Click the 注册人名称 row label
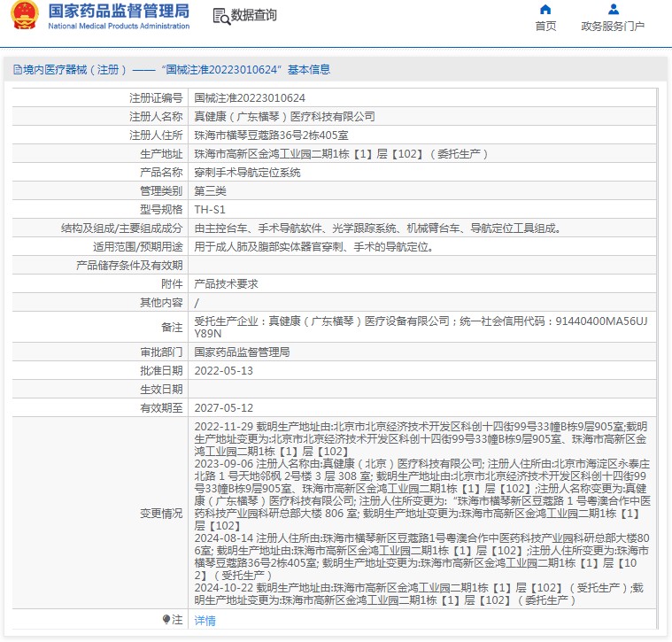The image size is (672, 642). point(156,117)
